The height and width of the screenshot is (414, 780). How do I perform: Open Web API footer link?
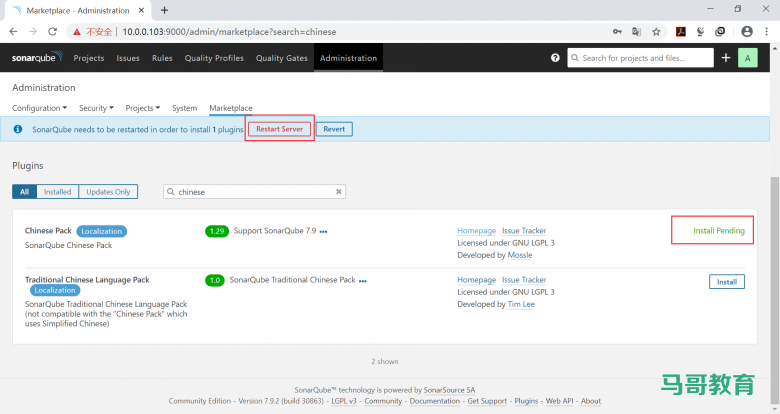560,401
